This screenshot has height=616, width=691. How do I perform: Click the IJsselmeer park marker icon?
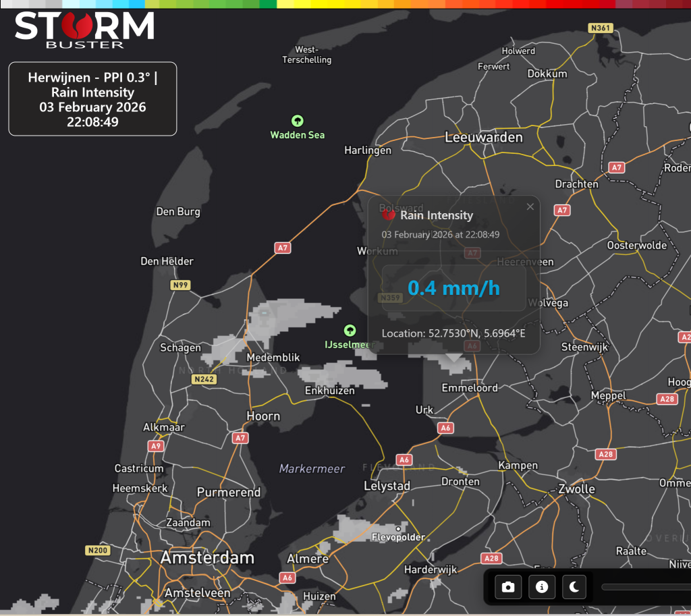(350, 331)
